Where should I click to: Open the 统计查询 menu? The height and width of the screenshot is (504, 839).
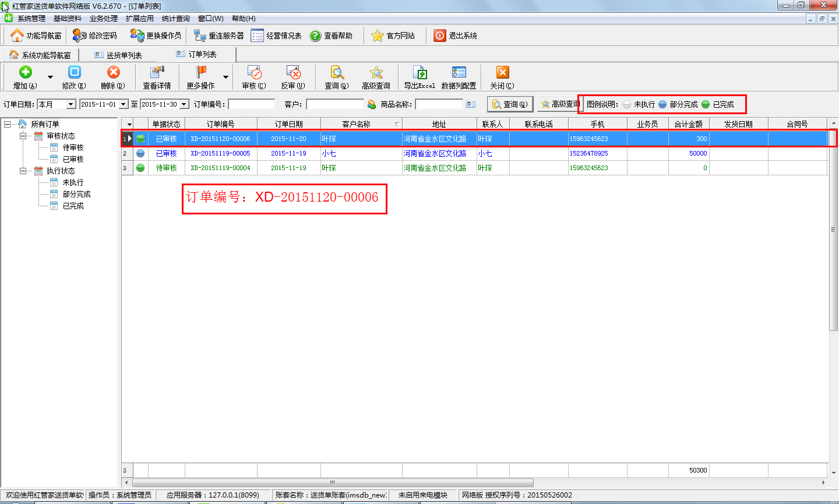pos(175,19)
